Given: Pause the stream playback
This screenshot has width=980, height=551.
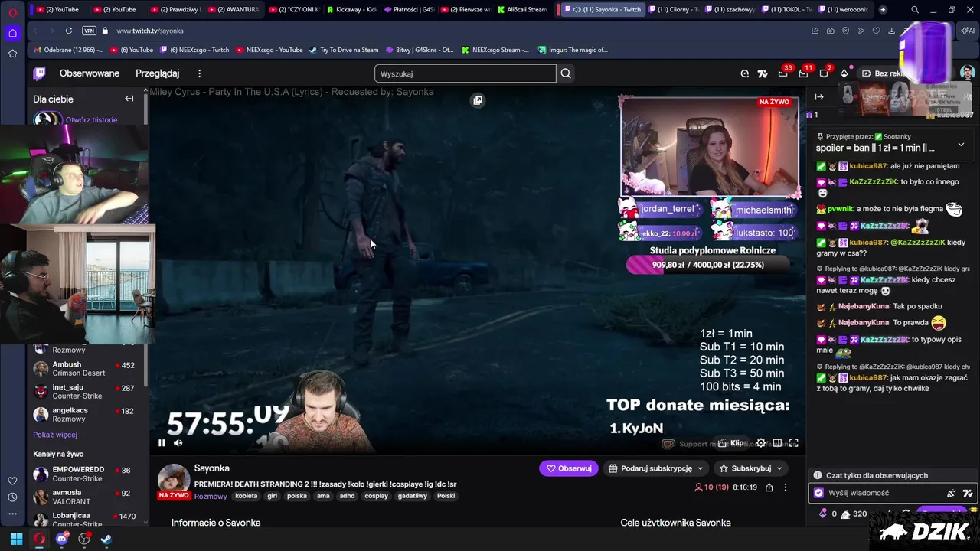Looking at the screenshot, I should click(x=162, y=442).
